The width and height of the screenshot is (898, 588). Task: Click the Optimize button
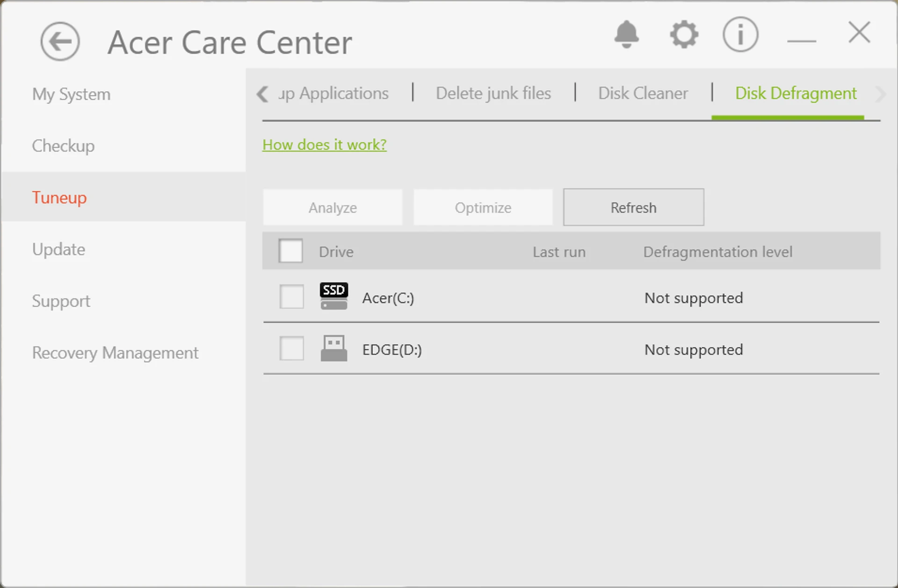pyautogui.click(x=483, y=207)
